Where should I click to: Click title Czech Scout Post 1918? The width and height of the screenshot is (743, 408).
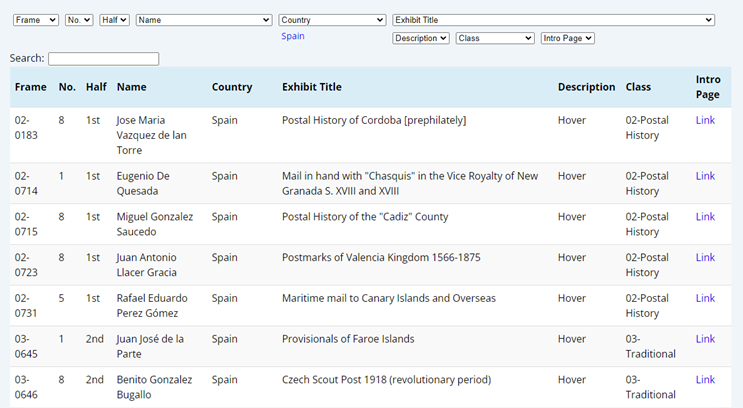[386, 380]
